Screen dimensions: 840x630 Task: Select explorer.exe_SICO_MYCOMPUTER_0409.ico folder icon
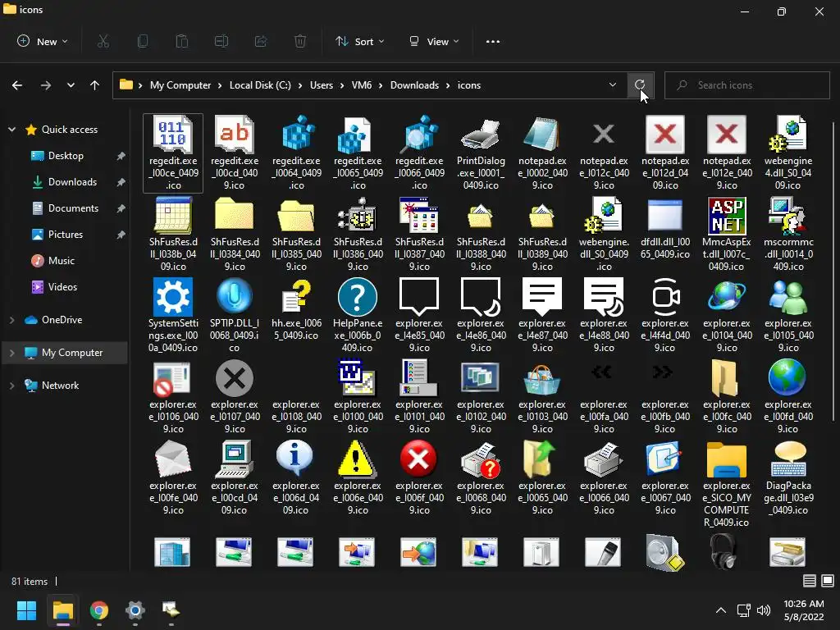click(727, 484)
